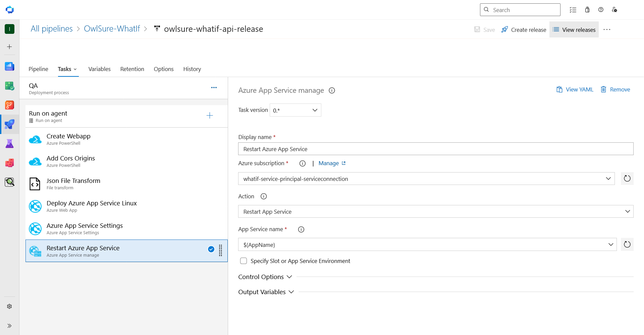This screenshot has height=335, width=644.
Task: Show Action info tooltip
Action: [x=264, y=196]
